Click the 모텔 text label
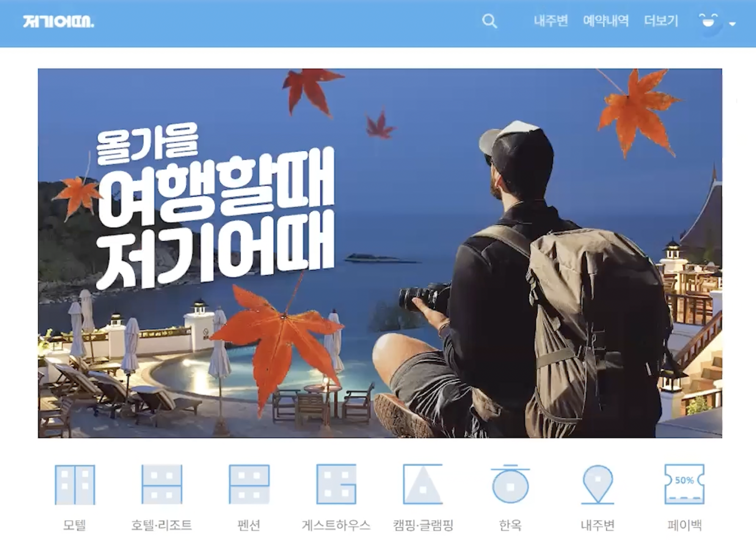756x546 pixels. tap(74, 525)
